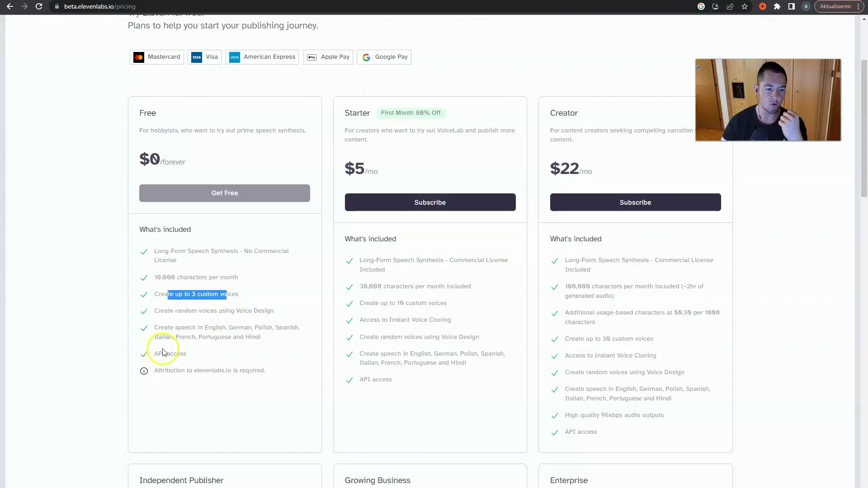Expand the Enterprise plan section
This screenshot has height=488, width=868.
pos(636,480)
